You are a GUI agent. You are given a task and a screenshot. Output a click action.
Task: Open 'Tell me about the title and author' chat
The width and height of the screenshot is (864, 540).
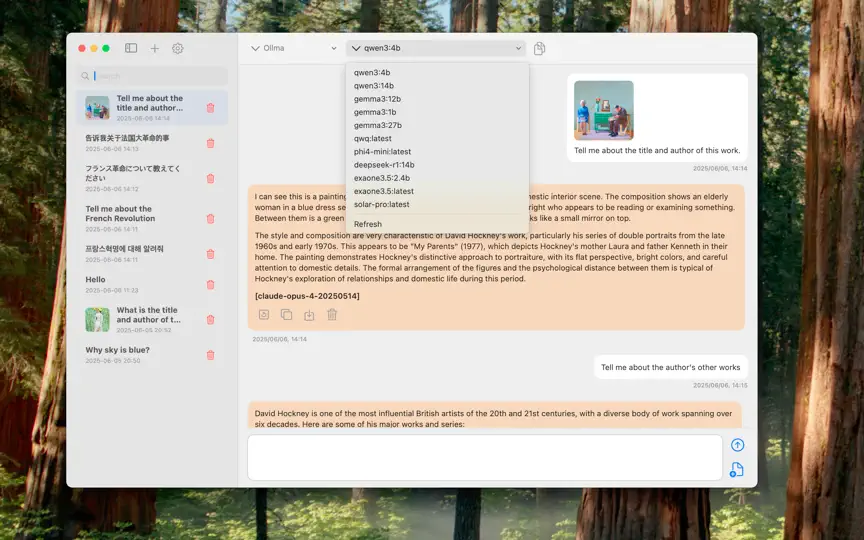tap(152, 108)
